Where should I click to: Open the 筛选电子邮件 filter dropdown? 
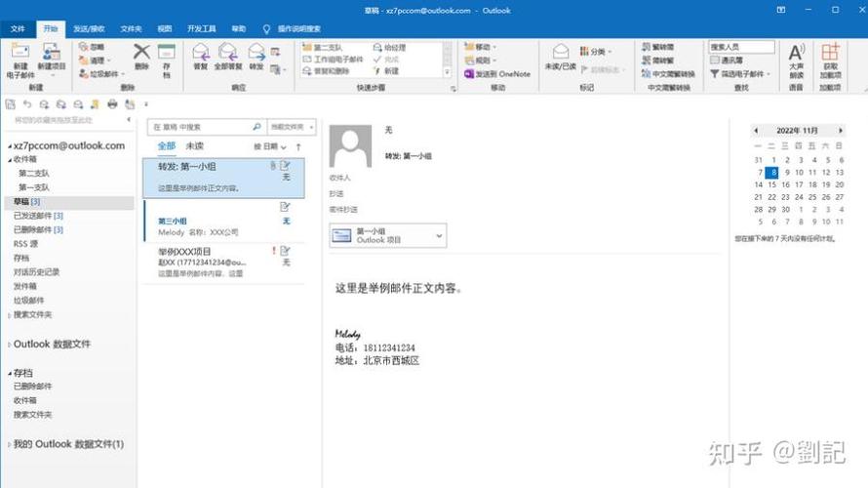740,73
